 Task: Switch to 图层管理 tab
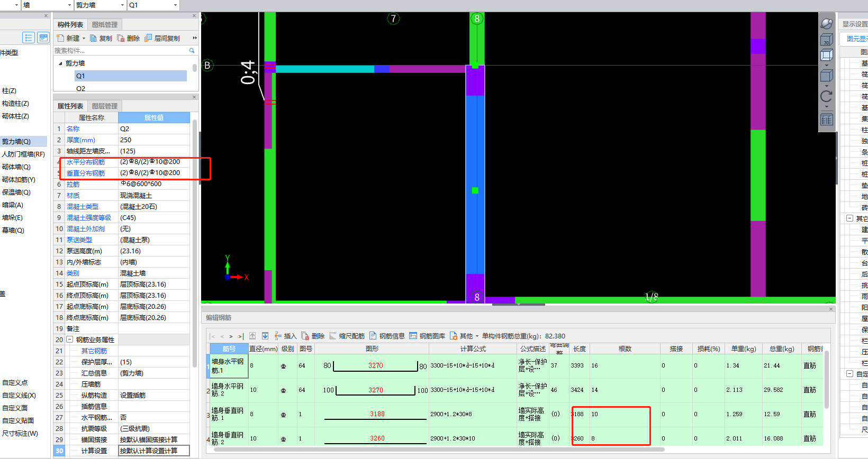click(105, 106)
